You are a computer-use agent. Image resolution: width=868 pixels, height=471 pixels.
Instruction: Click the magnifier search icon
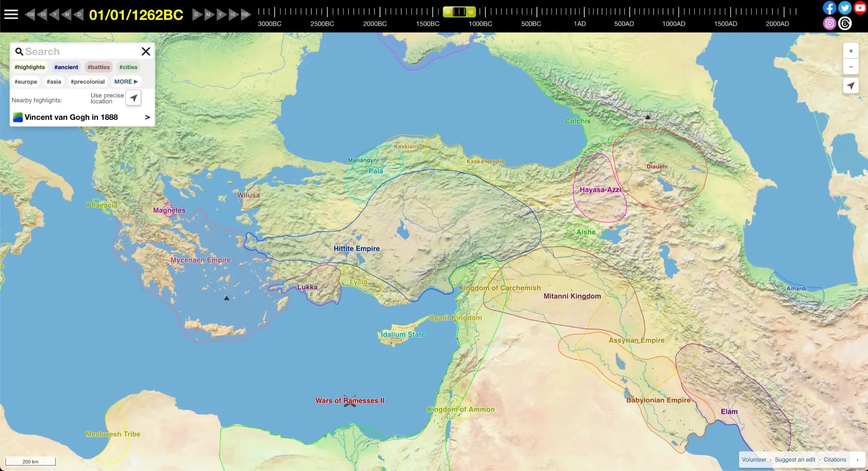(x=19, y=52)
